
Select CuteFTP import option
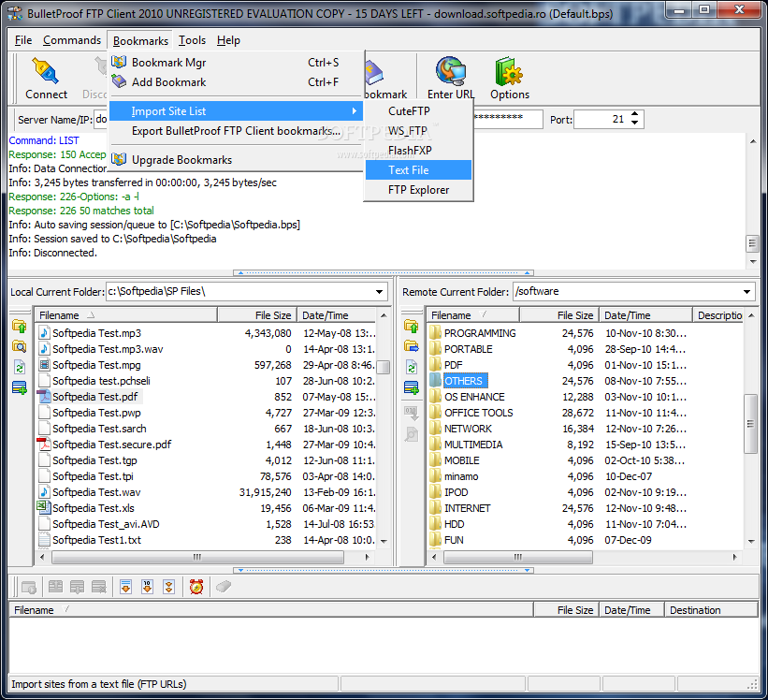tap(418, 111)
